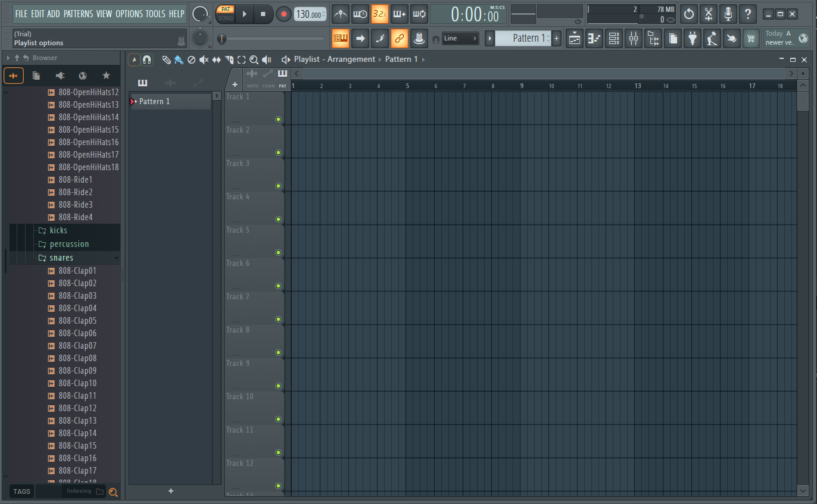817x504 pixels.
Task: Open the ADD menu
Action: 54,14
